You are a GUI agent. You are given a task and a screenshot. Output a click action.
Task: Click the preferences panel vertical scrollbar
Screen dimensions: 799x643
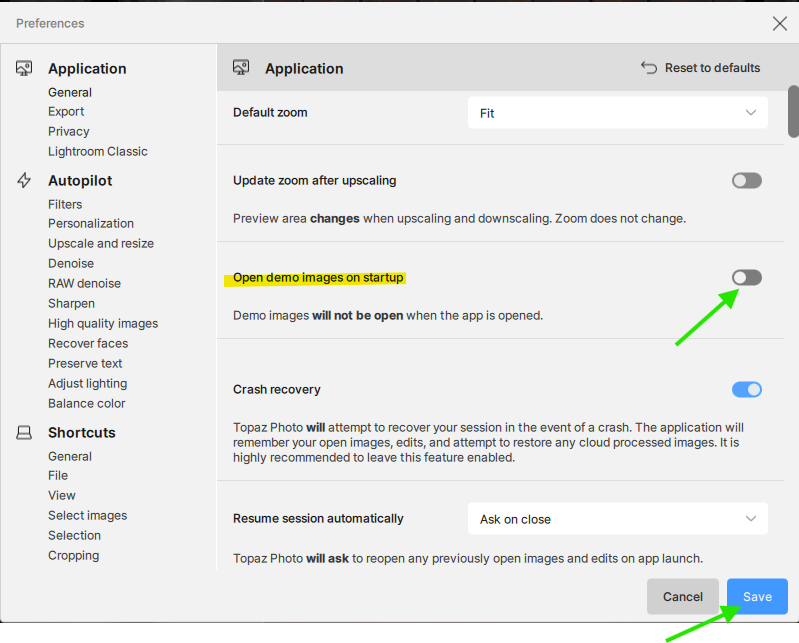[793, 112]
